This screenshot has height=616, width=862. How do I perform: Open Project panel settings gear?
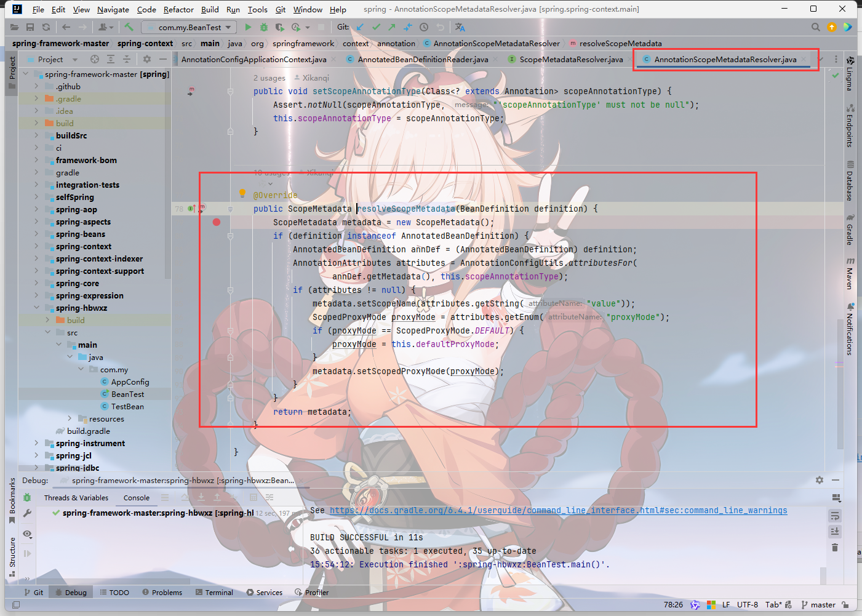coord(147,59)
